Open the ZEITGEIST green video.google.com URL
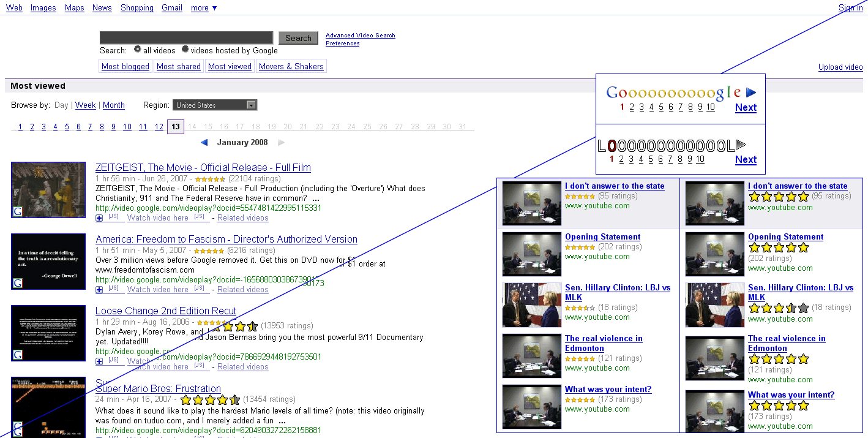Viewport: 868px width, 438px height. [209, 208]
